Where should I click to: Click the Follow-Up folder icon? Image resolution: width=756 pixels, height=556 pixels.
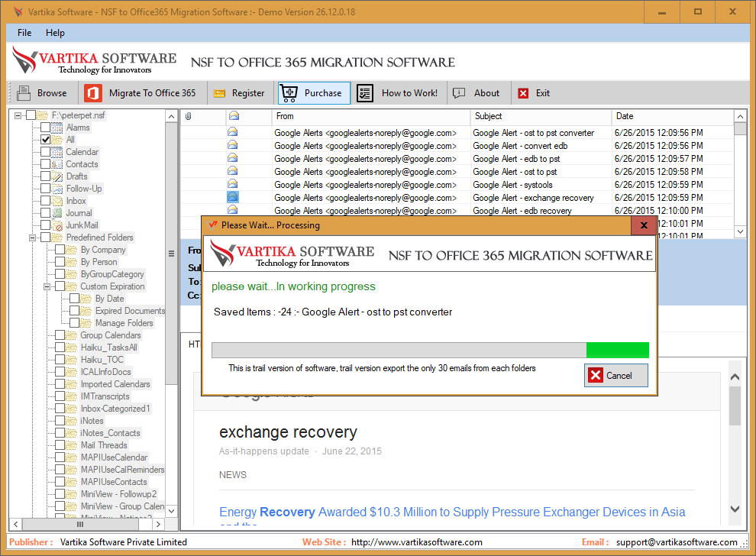pos(57,189)
